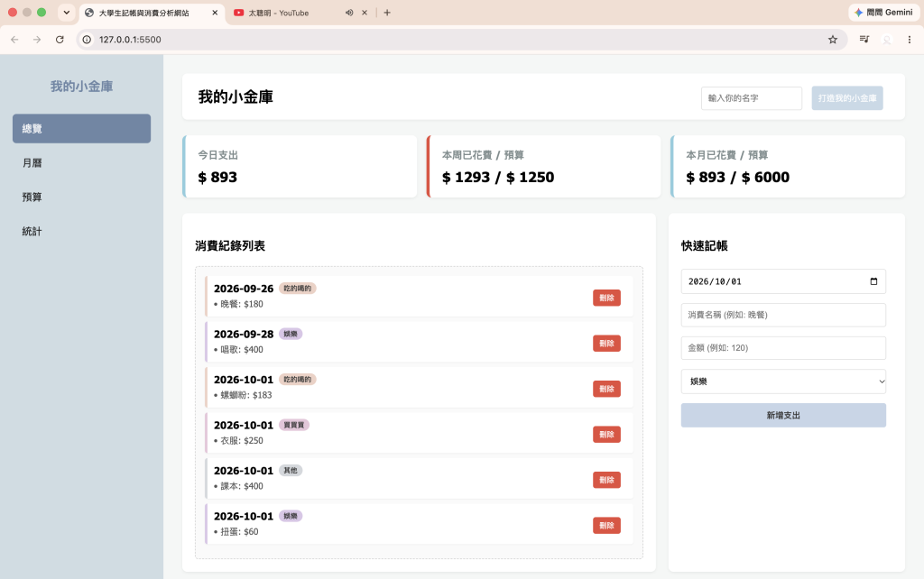This screenshot has width=924, height=579.
Task: Delete the 衣服 $250 record
Action: point(606,434)
